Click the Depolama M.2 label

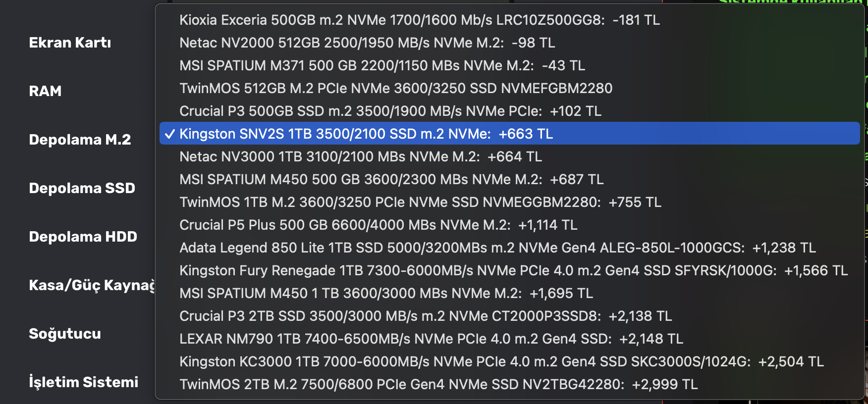click(x=80, y=140)
